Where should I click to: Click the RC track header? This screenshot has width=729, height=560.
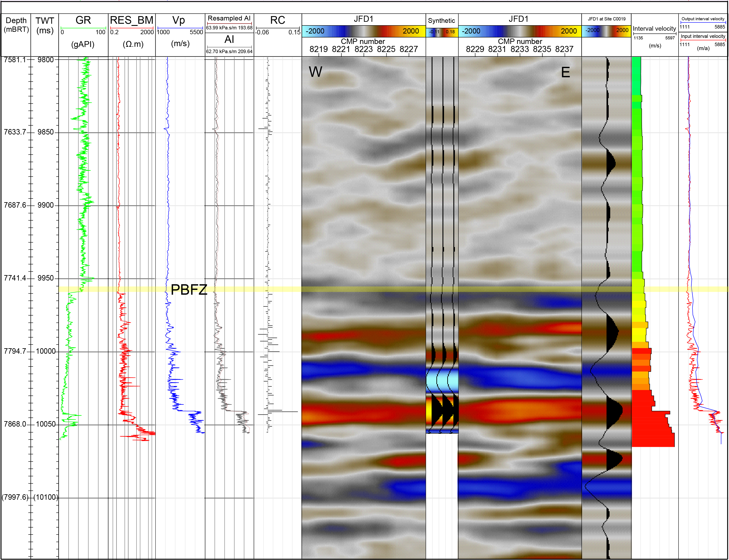(x=278, y=20)
